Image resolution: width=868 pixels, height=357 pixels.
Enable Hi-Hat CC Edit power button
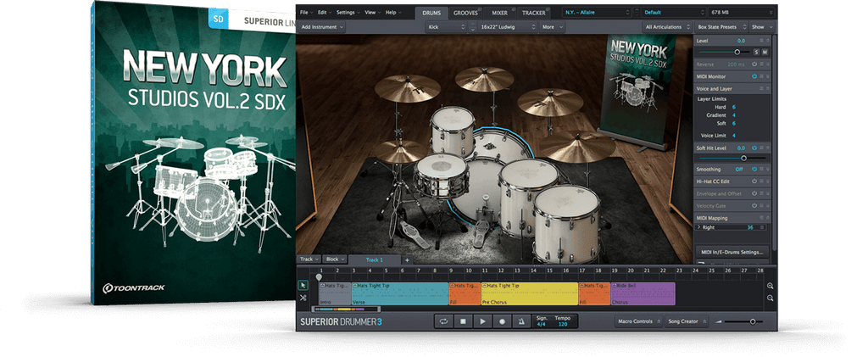coord(754,181)
